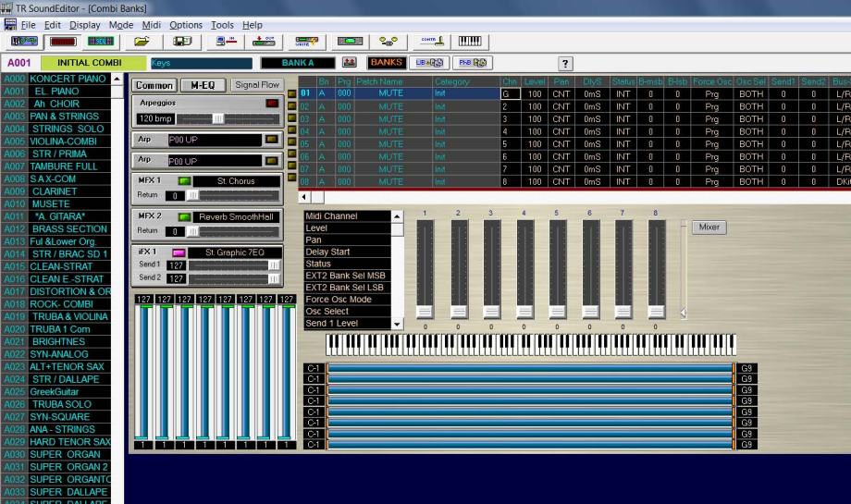
Task: Toggle the iFX 1 pink enable LED
Action: coord(179,252)
